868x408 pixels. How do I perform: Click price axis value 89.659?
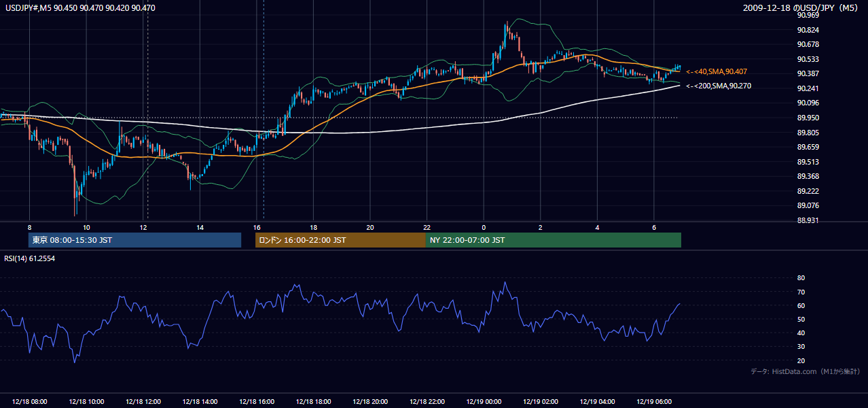tap(808, 147)
